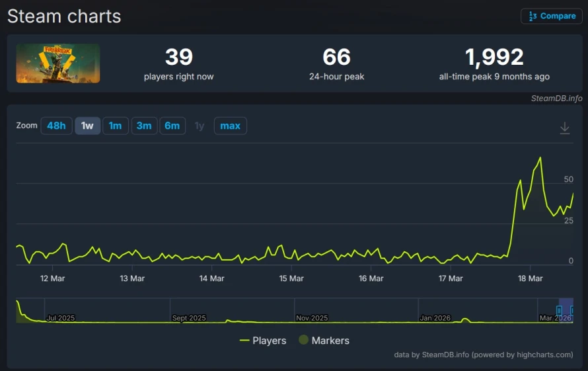This screenshot has height=371, width=588.
Task: Grab the left navigator range handle
Action: tap(559, 311)
